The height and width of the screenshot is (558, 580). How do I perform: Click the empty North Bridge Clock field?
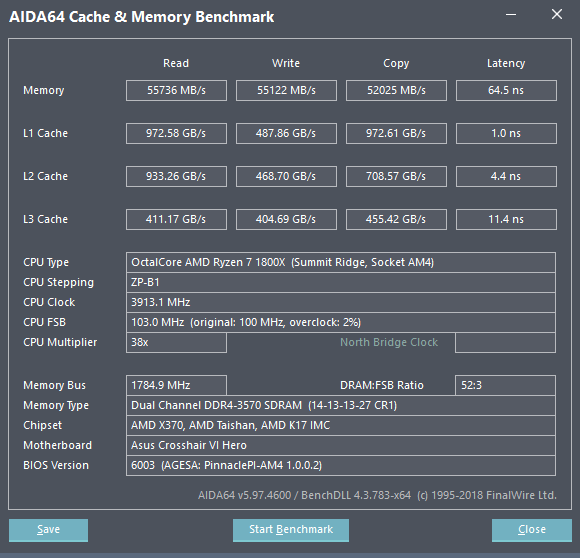(505, 342)
